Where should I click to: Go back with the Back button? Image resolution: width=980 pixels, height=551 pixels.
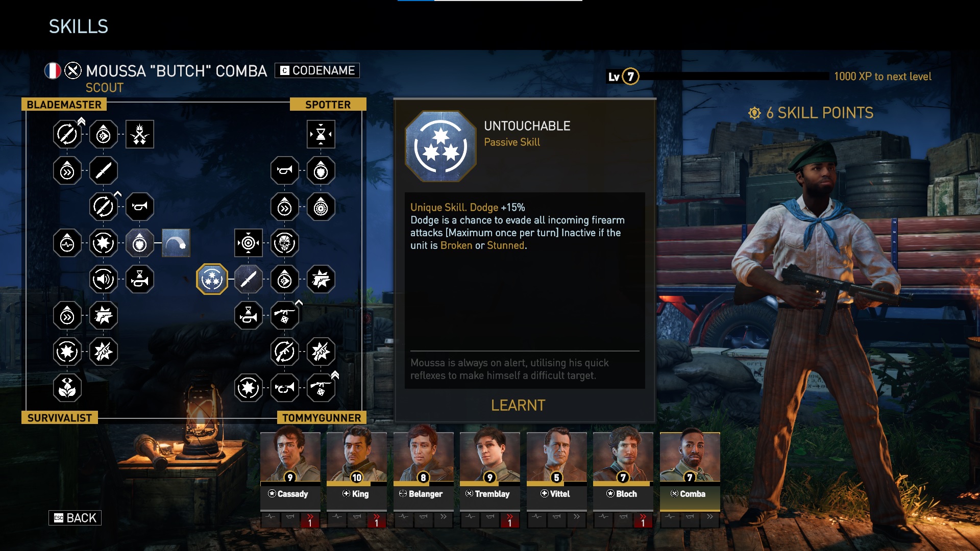75,518
